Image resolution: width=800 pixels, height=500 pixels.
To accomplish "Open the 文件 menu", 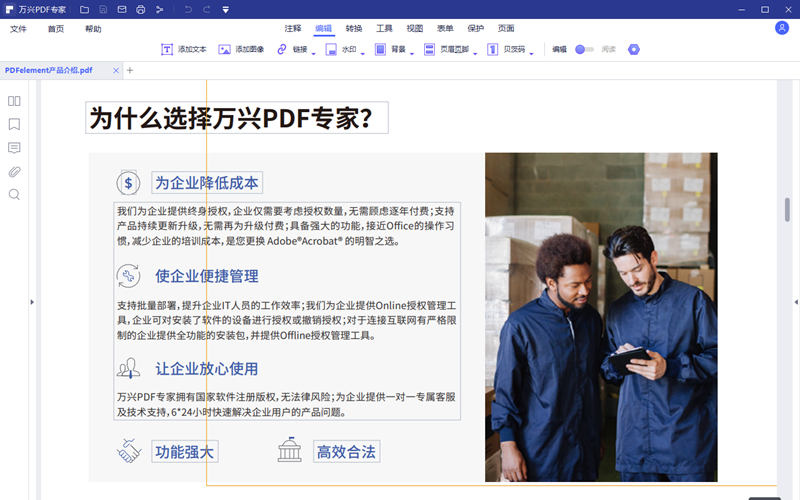I will pyautogui.click(x=18, y=29).
